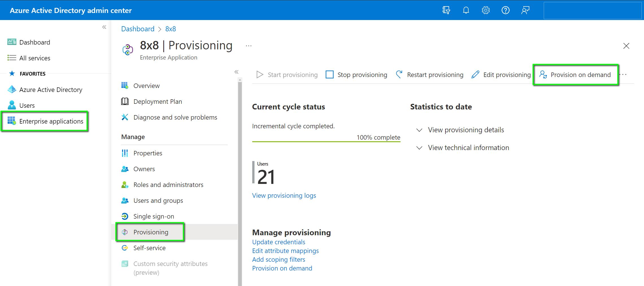Click the All services list icon
Viewport: 644px width, 286px height.
12,58
